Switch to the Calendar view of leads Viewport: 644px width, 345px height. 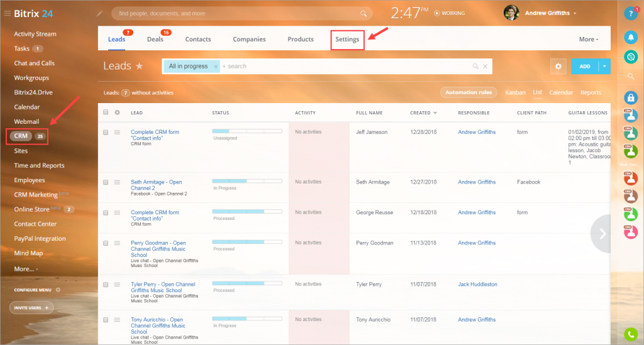pos(561,93)
